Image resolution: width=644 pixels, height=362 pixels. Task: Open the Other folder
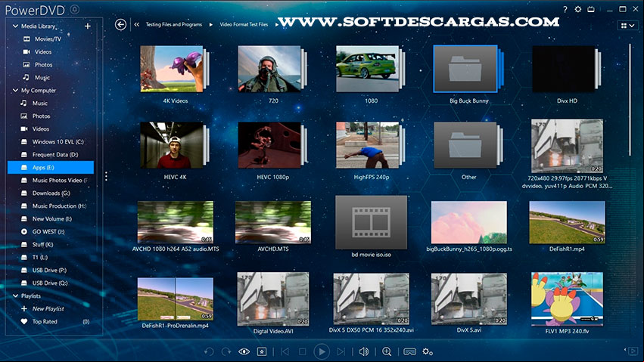tap(468, 145)
